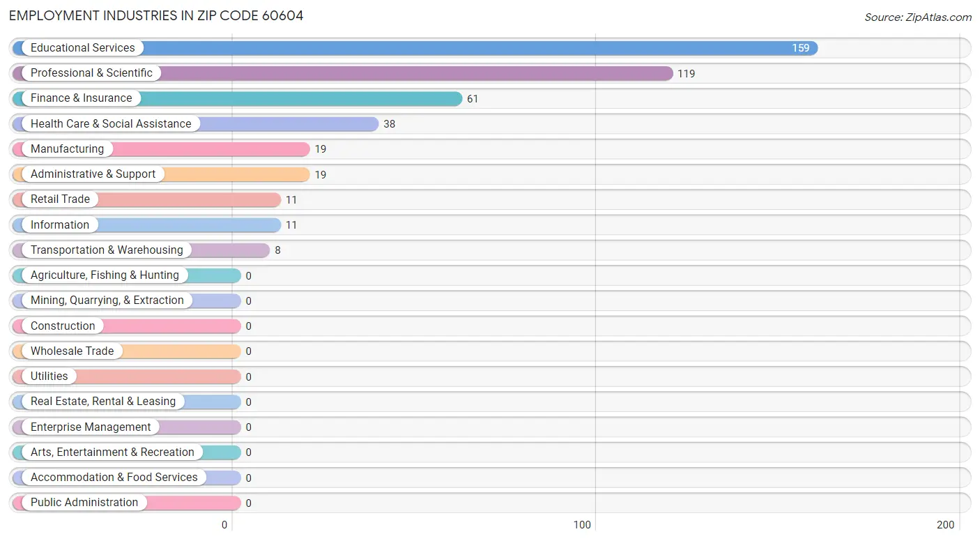Select the Professional & Scientific label
This screenshot has height=541, width=980.
coord(91,73)
